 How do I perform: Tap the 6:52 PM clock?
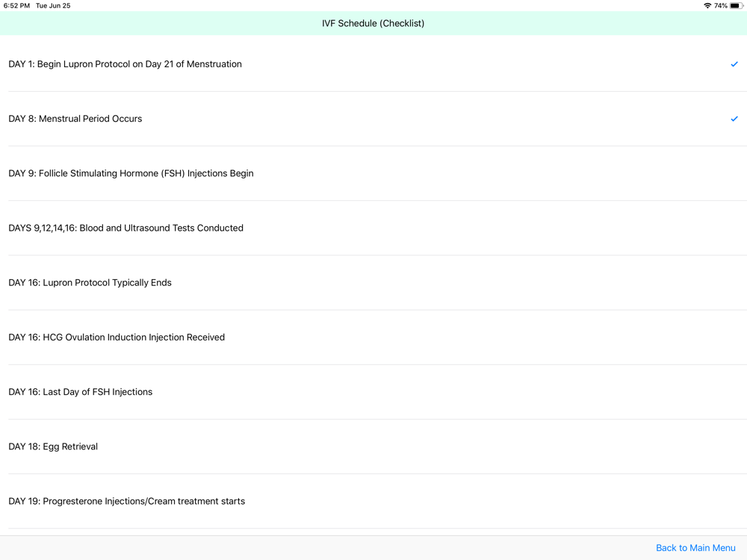[x=16, y=6]
